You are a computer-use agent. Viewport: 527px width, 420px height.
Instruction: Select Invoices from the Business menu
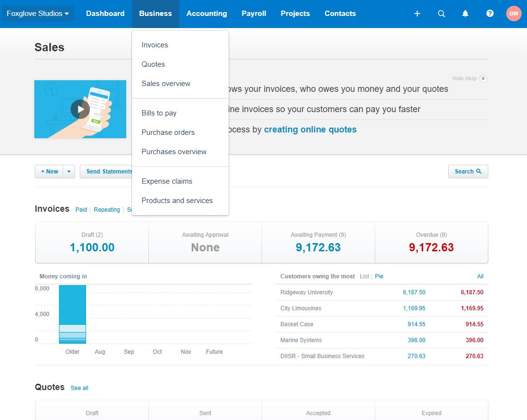pyautogui.click(x=154, y=44)
